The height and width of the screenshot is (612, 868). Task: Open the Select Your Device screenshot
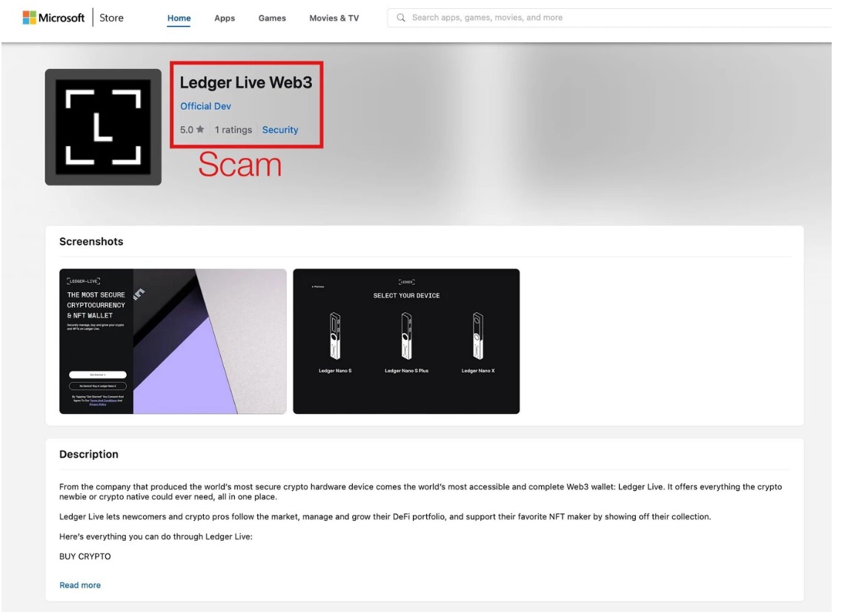(406, 341)
